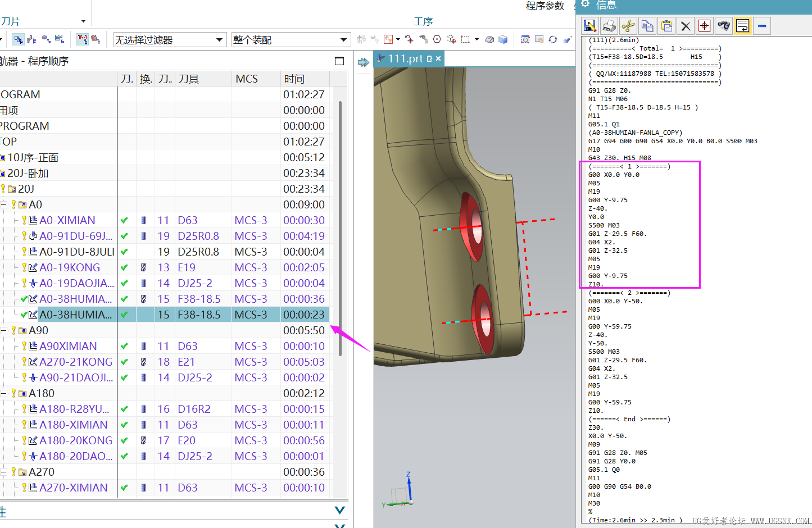Click the red-bordered selection icon with dropdown

click(388, 39)
